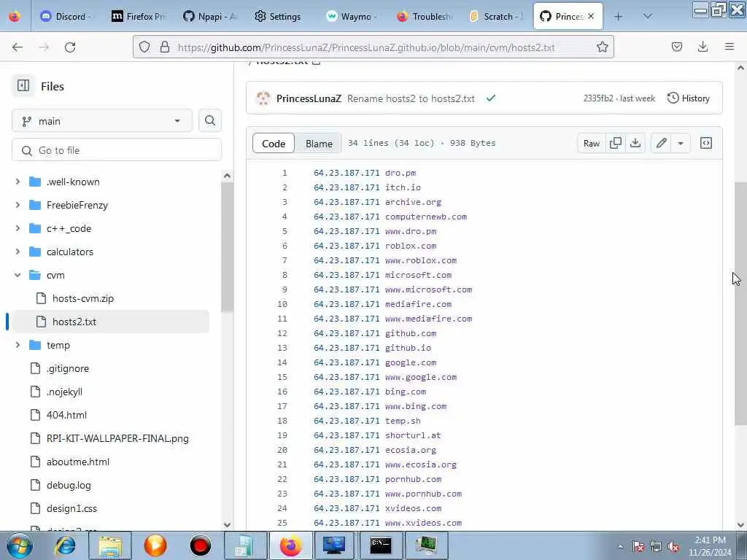Viewport: 747px width, 560px height.
Task: Switch to the Firefox Privacy tab
Action: coord(139,16)
